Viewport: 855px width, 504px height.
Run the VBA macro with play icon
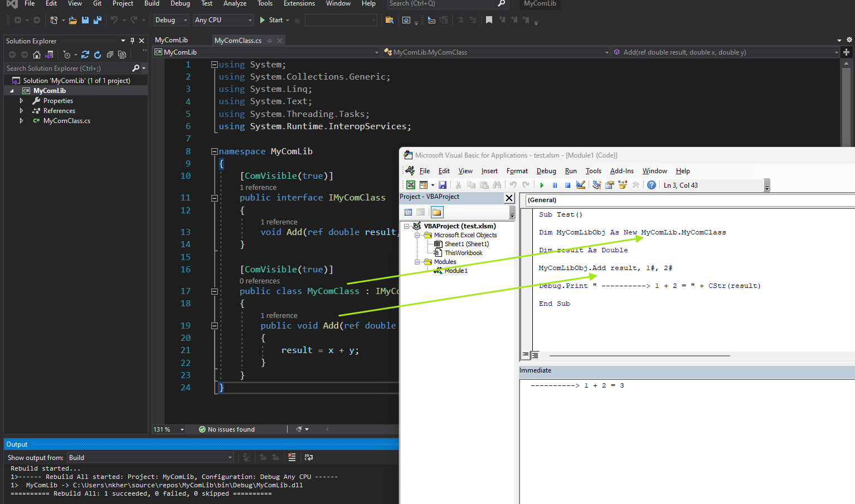click(x=542, y=185)
